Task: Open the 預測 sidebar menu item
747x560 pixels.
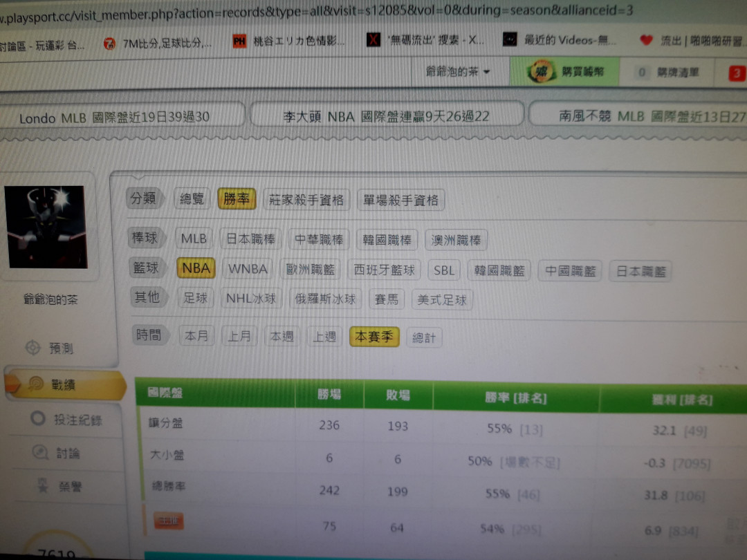Action: click(x=61, y=348)
